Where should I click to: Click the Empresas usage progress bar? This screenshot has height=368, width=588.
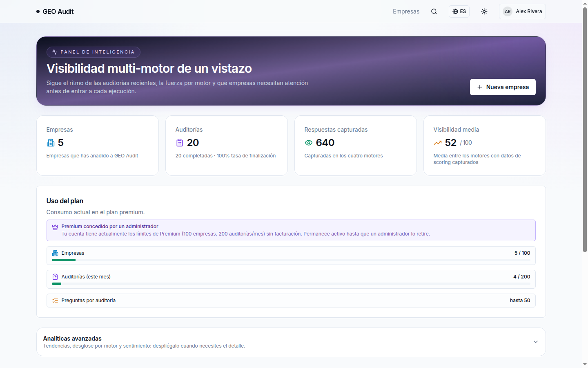pos(291,260)
